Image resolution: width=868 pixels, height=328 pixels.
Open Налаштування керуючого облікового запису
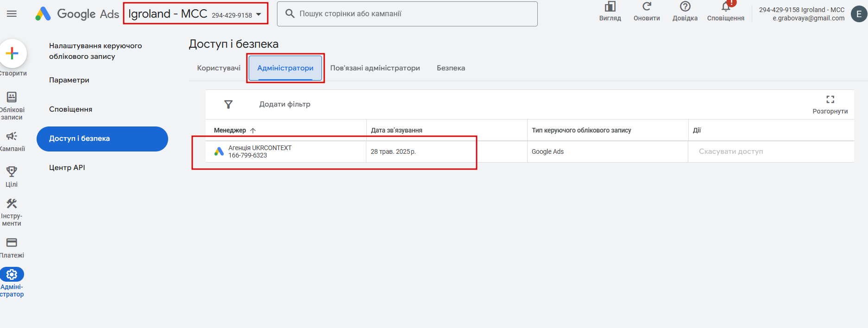(x=95, y=51)
